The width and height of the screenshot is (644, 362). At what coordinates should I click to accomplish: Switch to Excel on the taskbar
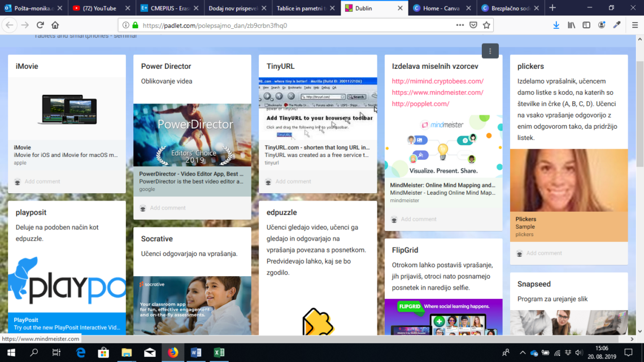(x=219, y=352)
